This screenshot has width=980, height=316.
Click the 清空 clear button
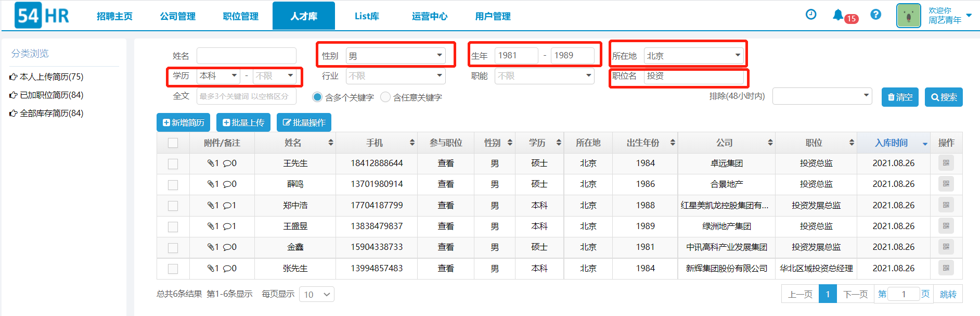900,97
